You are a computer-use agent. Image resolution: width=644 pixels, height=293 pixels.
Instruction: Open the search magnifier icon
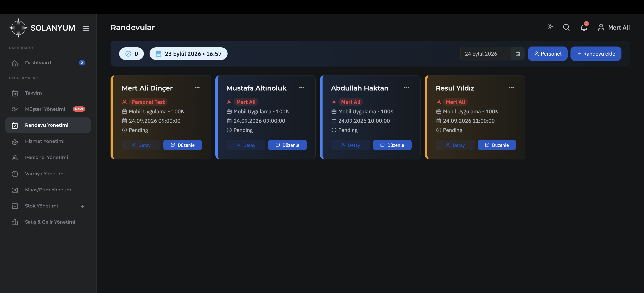click(566, 27)
